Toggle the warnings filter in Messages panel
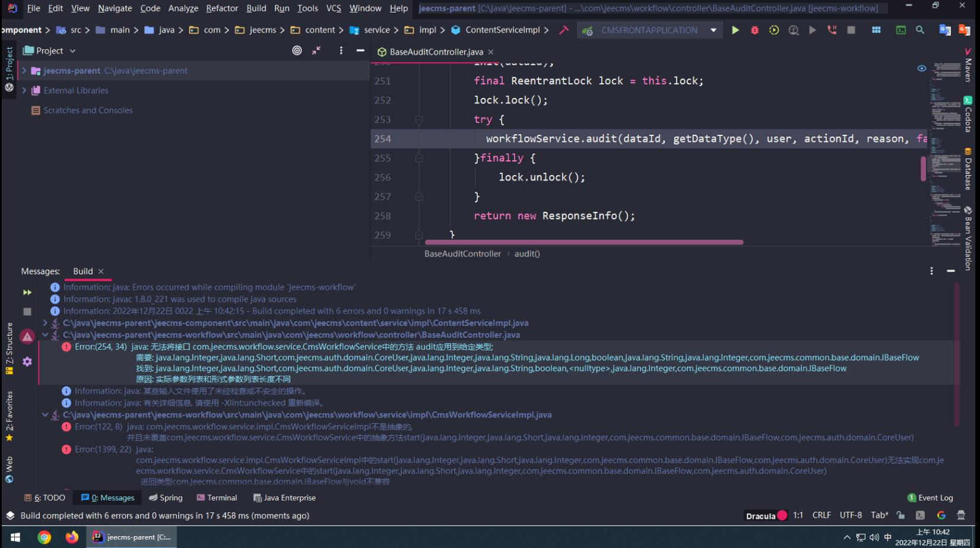980x548 pixels. [x=27, y=337]
